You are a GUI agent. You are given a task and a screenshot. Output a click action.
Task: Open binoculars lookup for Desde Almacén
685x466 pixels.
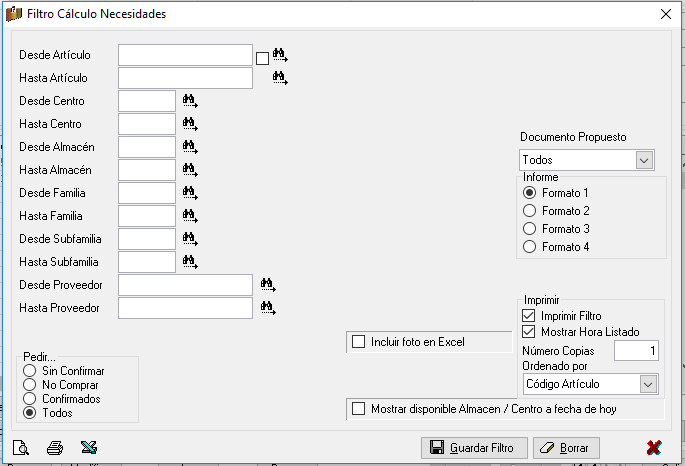(x=190, y=147)
